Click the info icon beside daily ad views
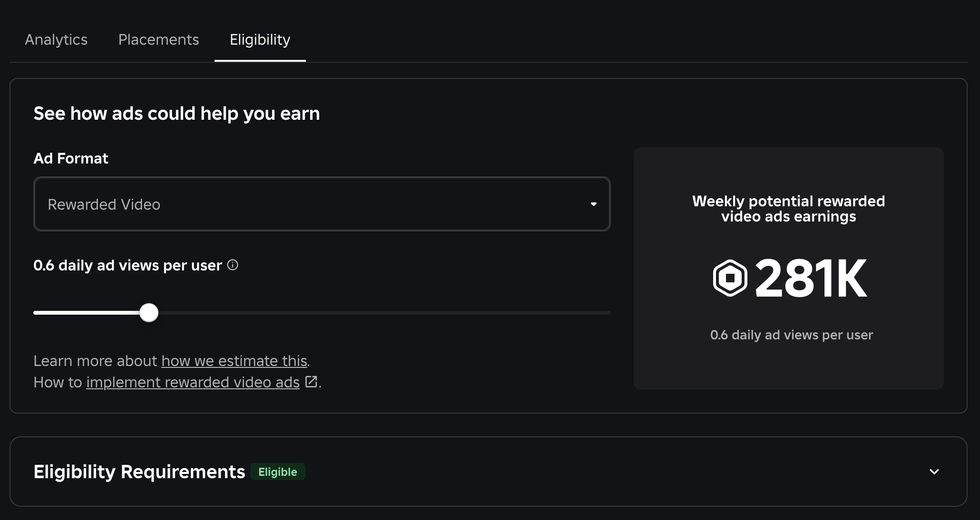The image size is (980, 520). click(233, 265)
